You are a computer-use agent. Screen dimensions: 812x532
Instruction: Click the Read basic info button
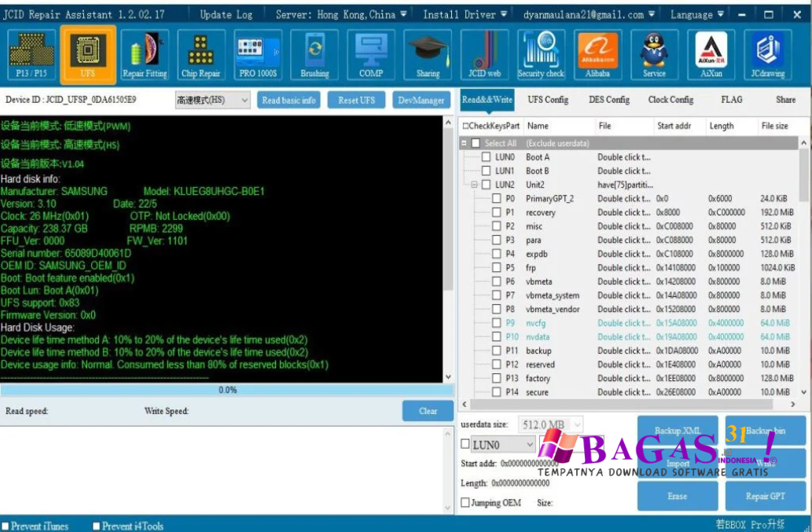tap(288, 100)
